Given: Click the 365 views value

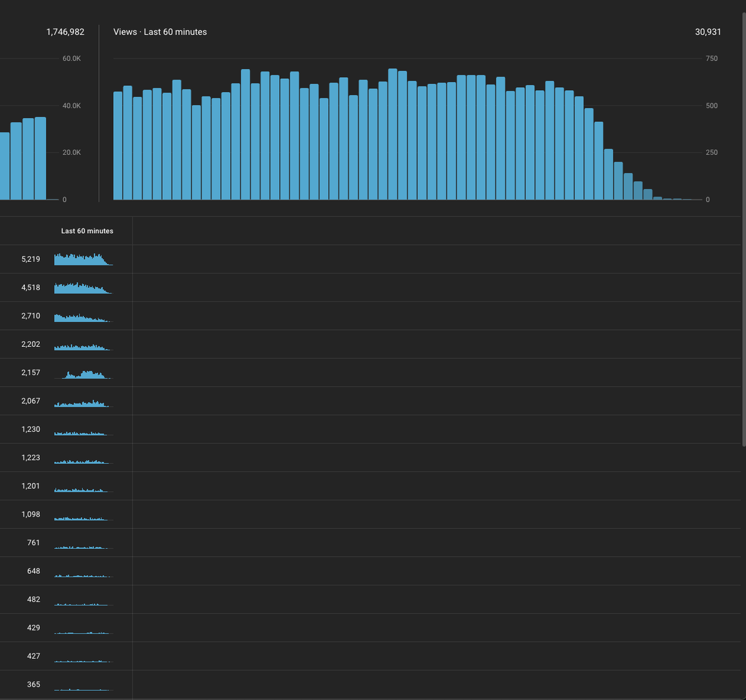Looking at the screenshot, I should [34, 684].
